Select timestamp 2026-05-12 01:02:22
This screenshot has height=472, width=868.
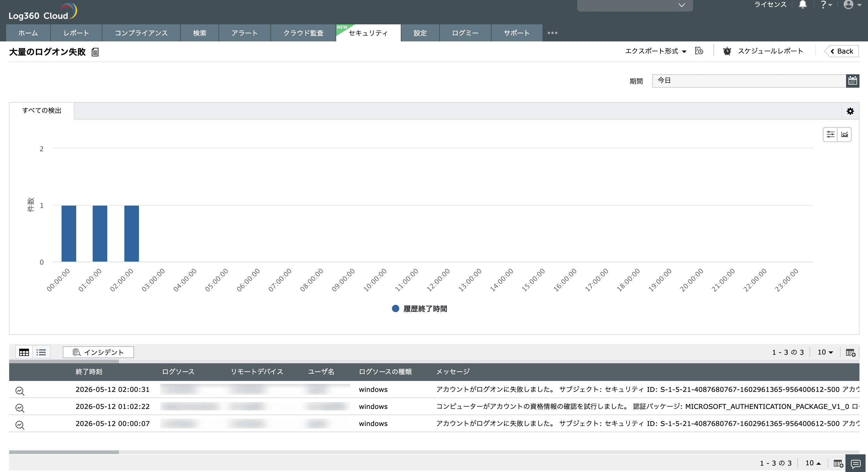[112, 406]
